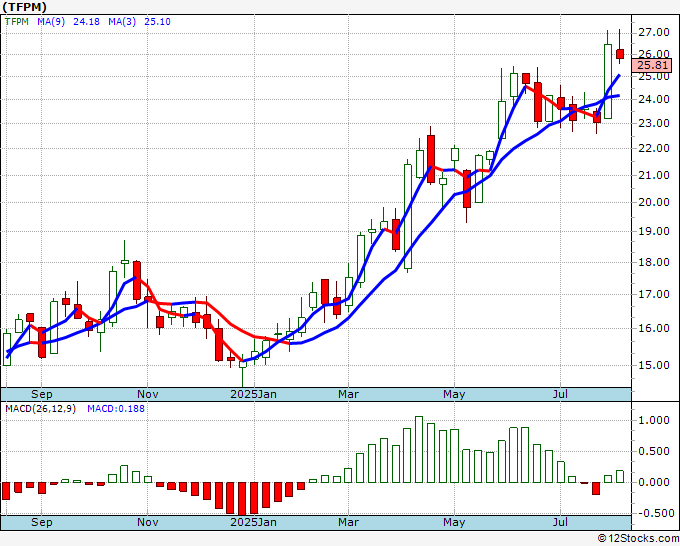This screenshot has height=546, width=680.
Task: Click 2025Jan on the MACD panel date axis
Action: pyautogui.click(x=253, y=522)
